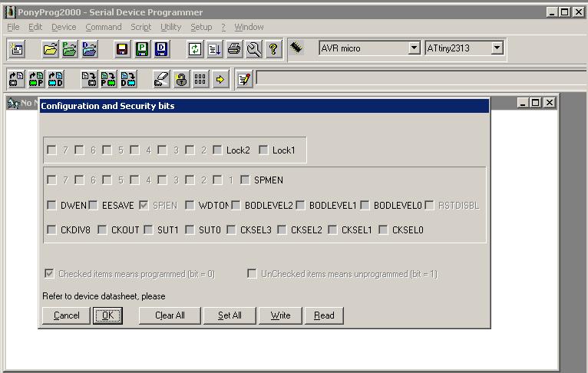The image size is (588, 373).
Task: Open the File menu
Action: coord(13,27)
